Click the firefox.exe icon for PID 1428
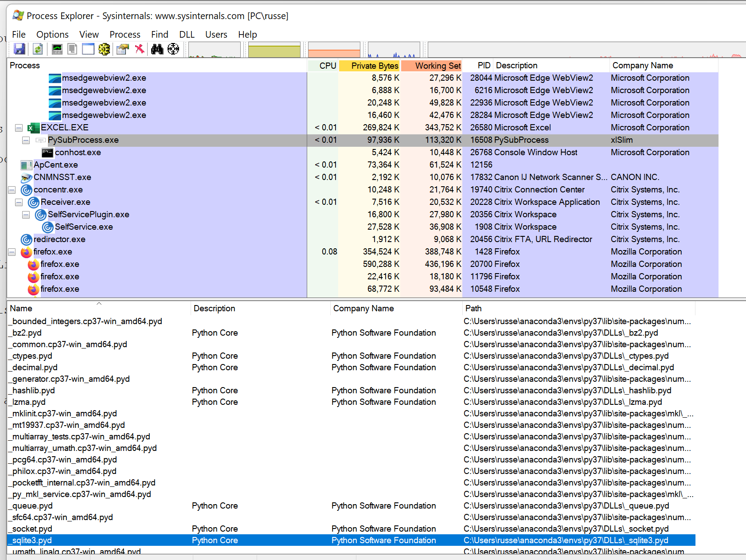The height and width of the screenshot is (560, 746). tap(26, 252)
